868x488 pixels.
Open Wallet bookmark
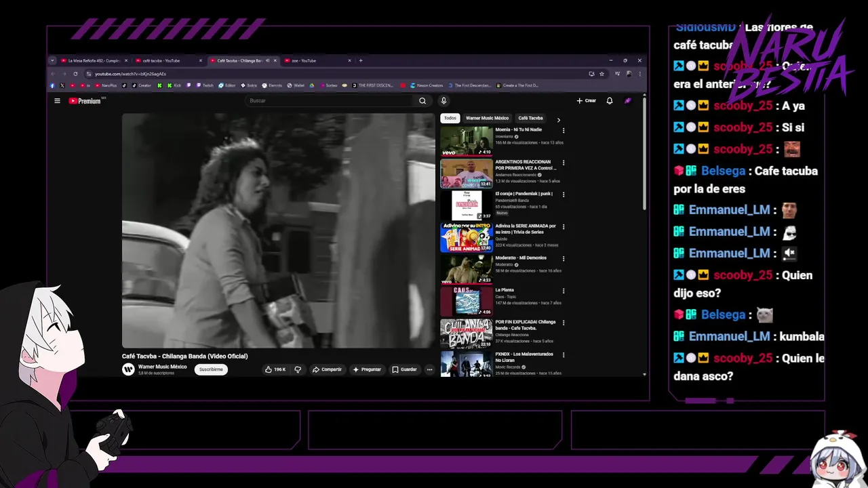[296, 85]
